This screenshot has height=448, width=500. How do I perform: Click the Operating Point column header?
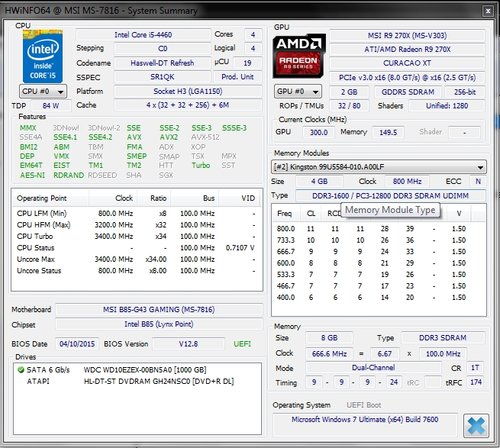[x=50, y=198]
